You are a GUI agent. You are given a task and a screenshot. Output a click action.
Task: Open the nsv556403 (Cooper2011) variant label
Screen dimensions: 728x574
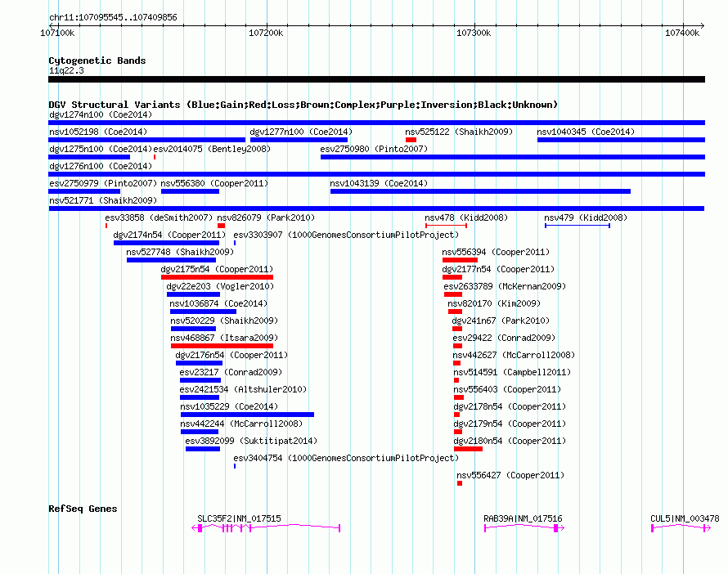click(x=507, y=389)
